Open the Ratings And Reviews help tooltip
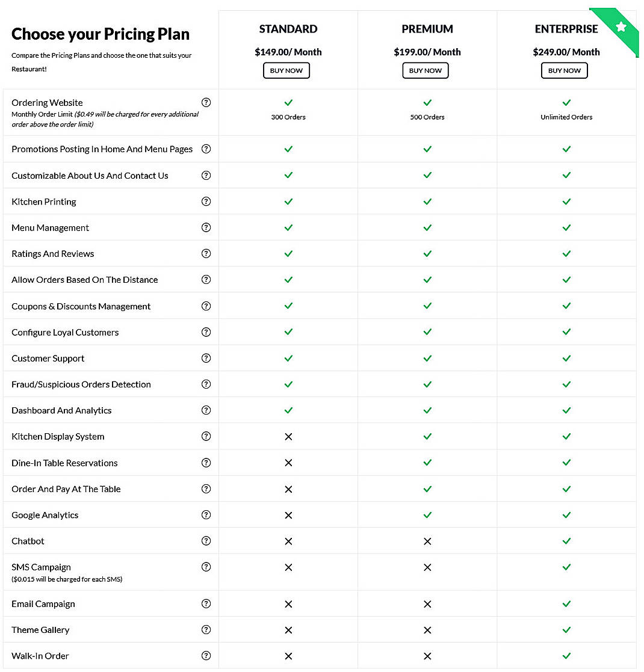The height and width of the screenshot is (672, 644). (206, 253)
